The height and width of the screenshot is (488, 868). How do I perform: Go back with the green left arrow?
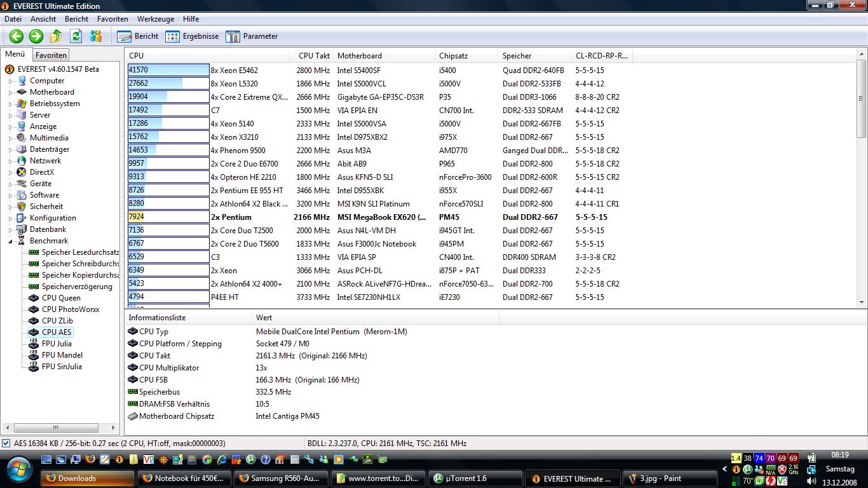point(17,36)
